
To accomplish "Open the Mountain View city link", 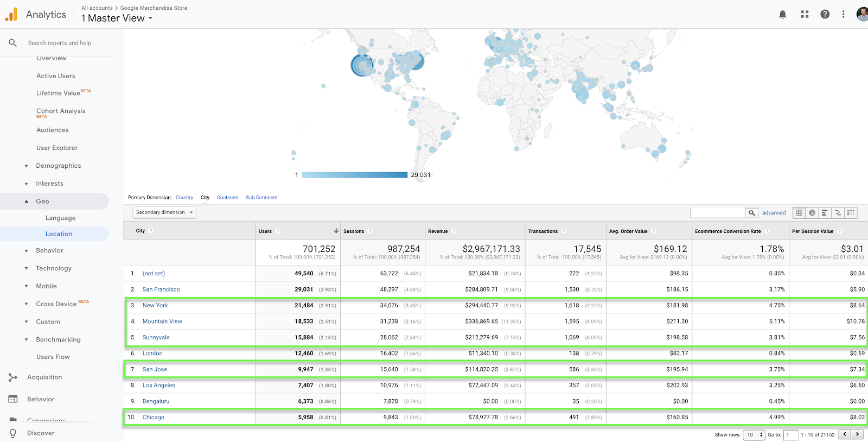I will [x=162, y=321].
